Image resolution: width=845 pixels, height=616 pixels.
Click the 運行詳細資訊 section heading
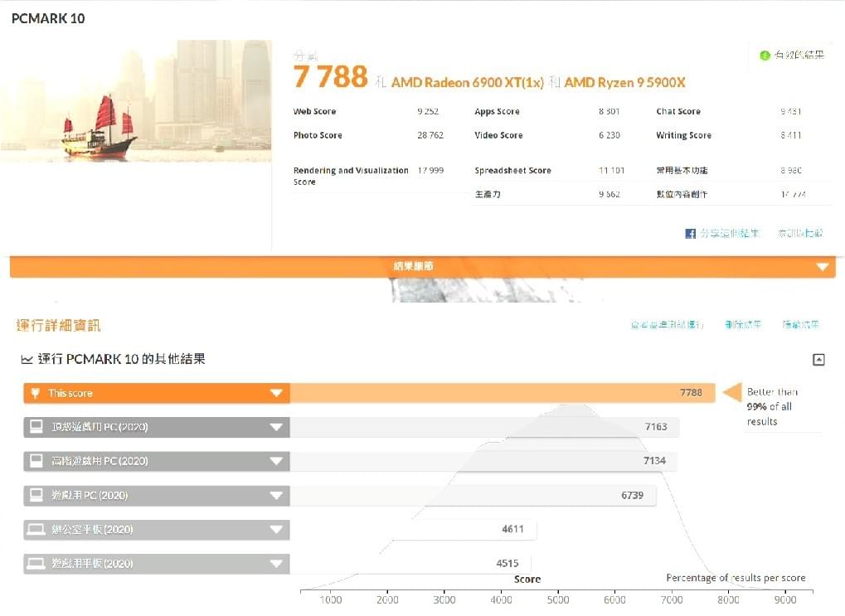coord(58,325)
